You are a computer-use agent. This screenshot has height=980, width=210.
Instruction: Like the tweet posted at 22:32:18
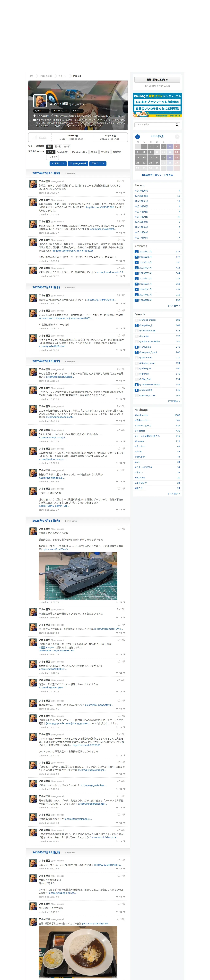[124, 602]
